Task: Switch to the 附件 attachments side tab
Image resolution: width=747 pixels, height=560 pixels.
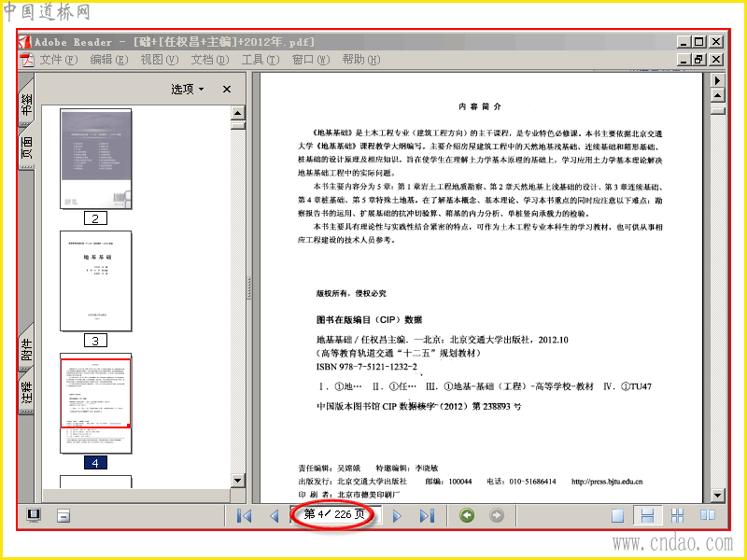Action: (26, 349)
